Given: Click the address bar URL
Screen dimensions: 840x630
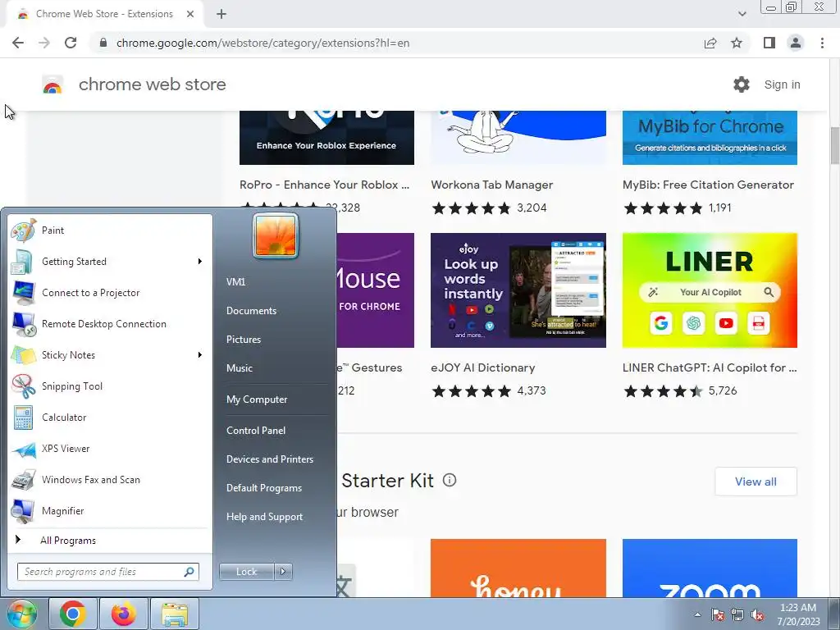Looking at the screenshot, I should [262, 43].
